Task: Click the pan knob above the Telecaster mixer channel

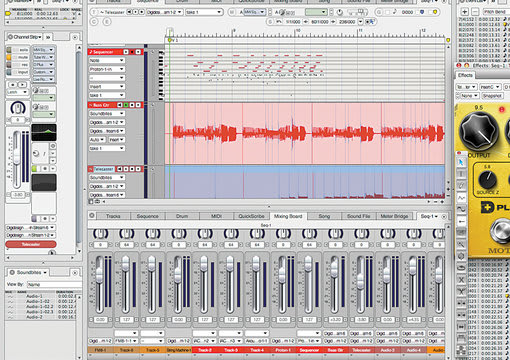Action: tap(362, 234)
